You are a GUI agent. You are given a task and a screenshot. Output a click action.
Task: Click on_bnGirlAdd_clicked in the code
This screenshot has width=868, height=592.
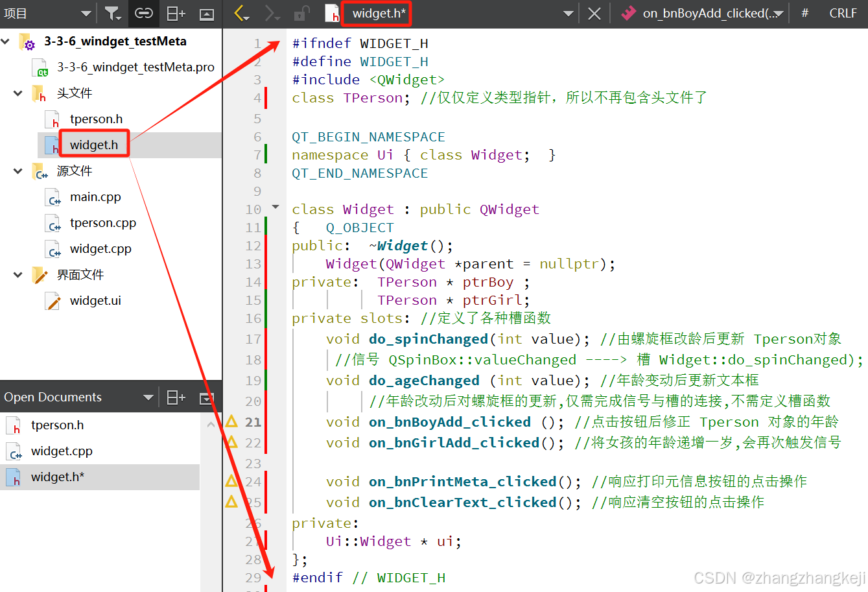tap(454, 443)
